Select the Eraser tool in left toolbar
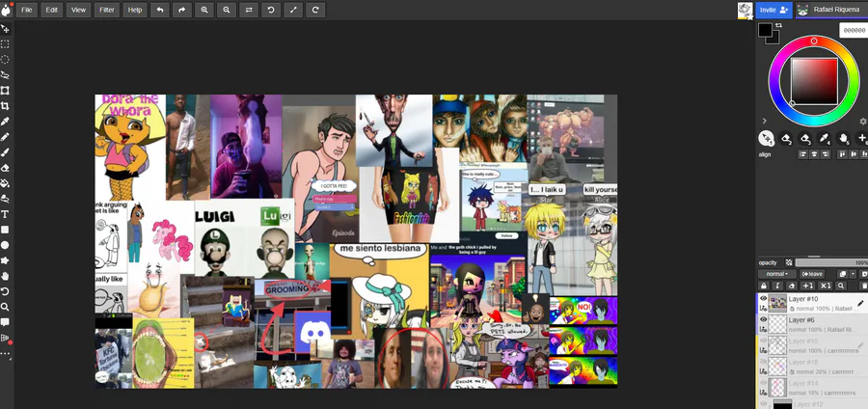 (x=5, y=168)
